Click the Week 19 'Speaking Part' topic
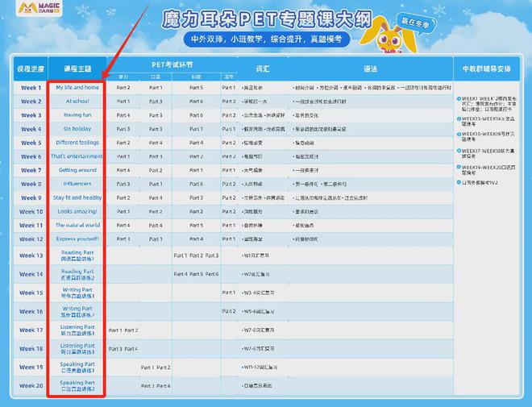The width and height of the screenshot is (532, 407). 77,367
